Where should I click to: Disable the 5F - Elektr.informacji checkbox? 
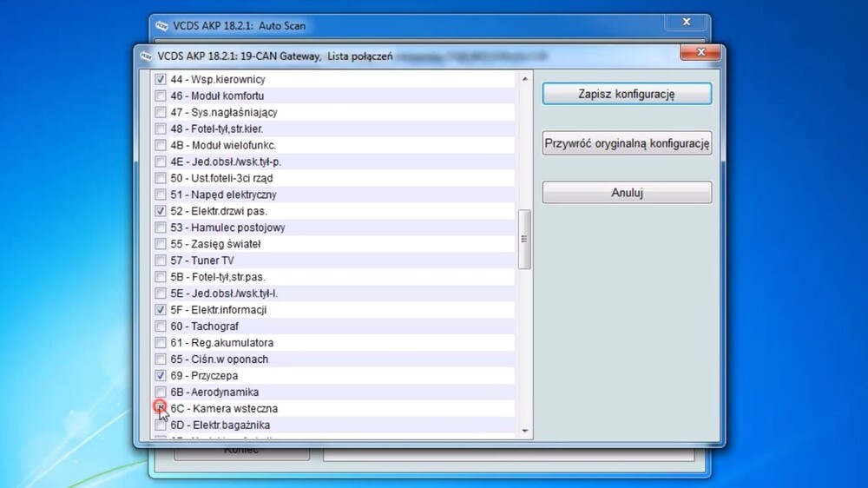click(161, 310)
